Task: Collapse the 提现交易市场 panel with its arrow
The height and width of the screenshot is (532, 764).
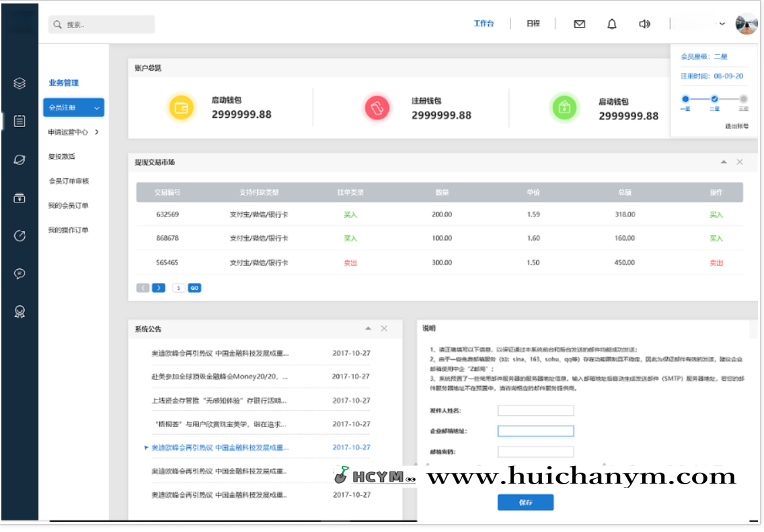Action: coord(724,161)
